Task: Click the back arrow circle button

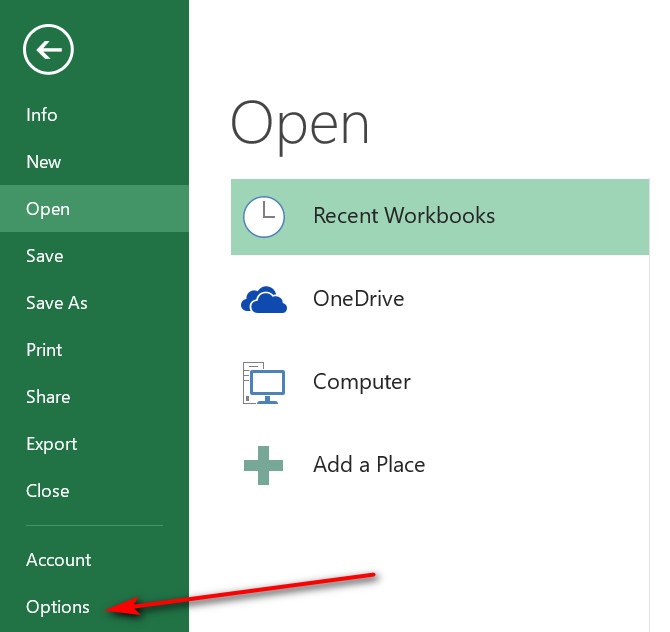Action: pos(49,50)
